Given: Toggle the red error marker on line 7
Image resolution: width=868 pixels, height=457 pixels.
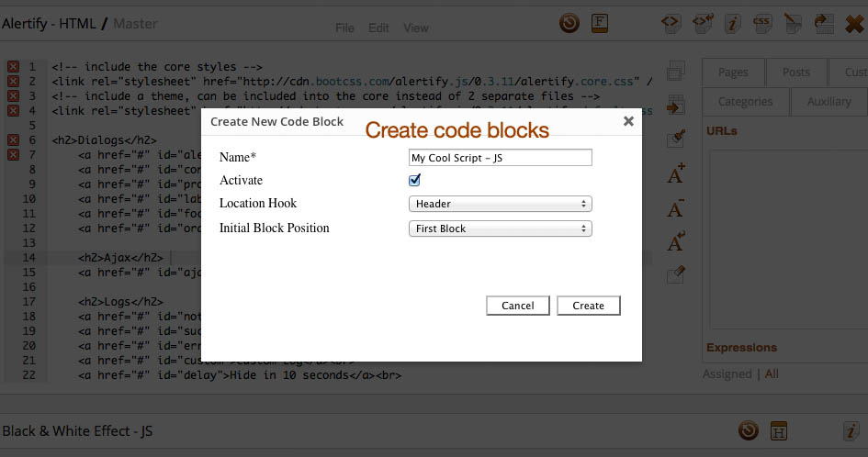Looking at the screenshot, I should (x=13, y=155).
